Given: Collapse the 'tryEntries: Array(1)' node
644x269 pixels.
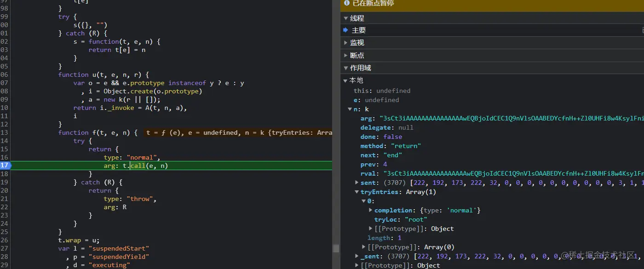Looking at the screenshot, I should point(357,192).
